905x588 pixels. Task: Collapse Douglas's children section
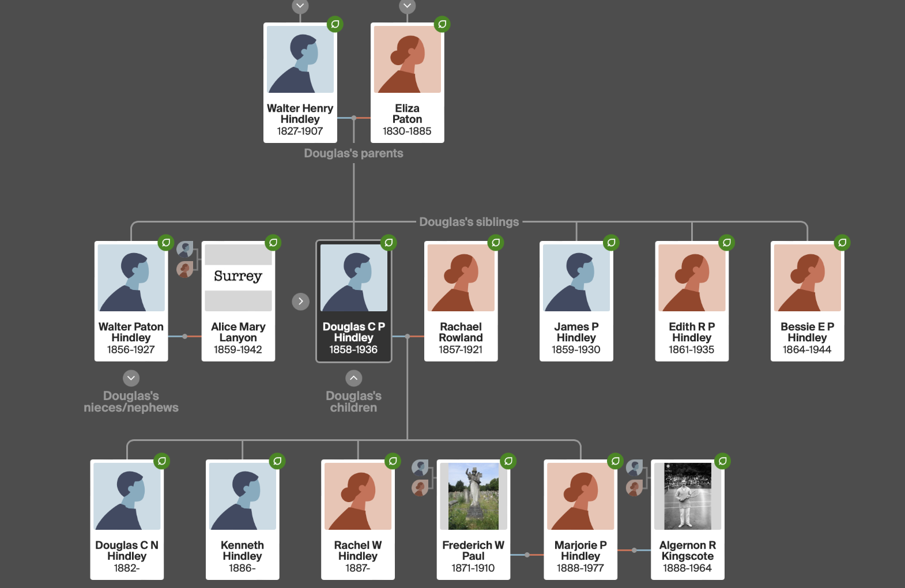pos(354,378)
